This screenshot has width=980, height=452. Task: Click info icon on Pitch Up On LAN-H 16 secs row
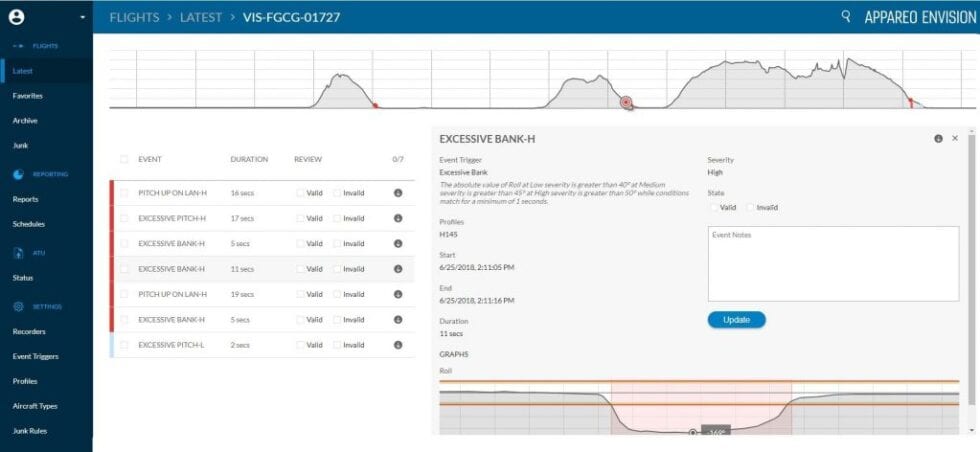(398, 192)
